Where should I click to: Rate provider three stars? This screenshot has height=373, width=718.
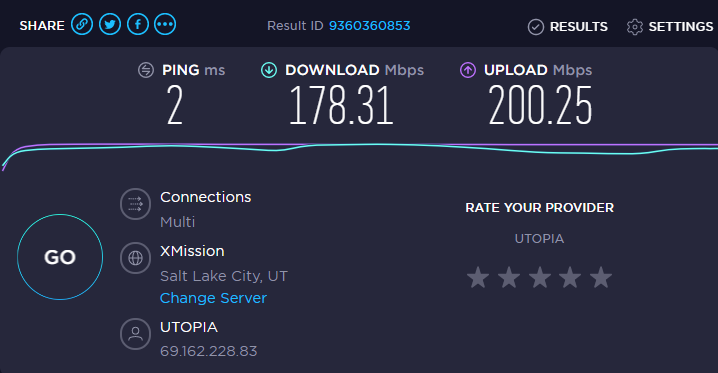click(x=539, y=277)
